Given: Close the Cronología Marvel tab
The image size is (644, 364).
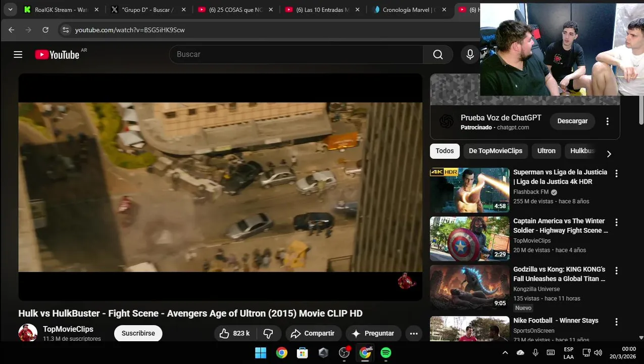Looking at the screenshot, I should (x=444, y=10).
